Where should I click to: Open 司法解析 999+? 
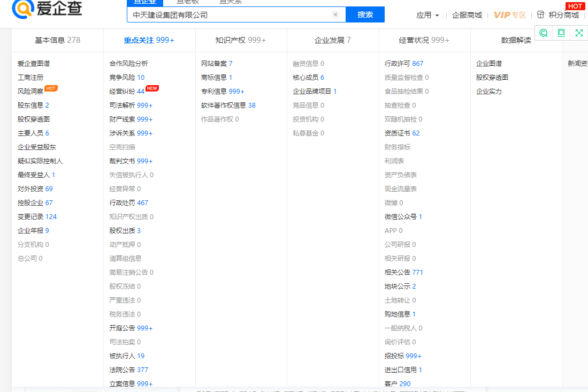click(x=131, y=105)
